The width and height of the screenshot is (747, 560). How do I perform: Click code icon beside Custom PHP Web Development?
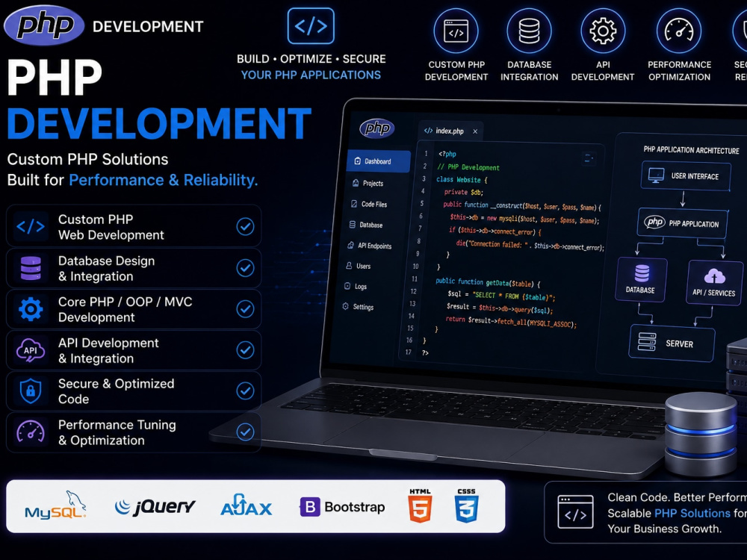click(x=31, y=227)
